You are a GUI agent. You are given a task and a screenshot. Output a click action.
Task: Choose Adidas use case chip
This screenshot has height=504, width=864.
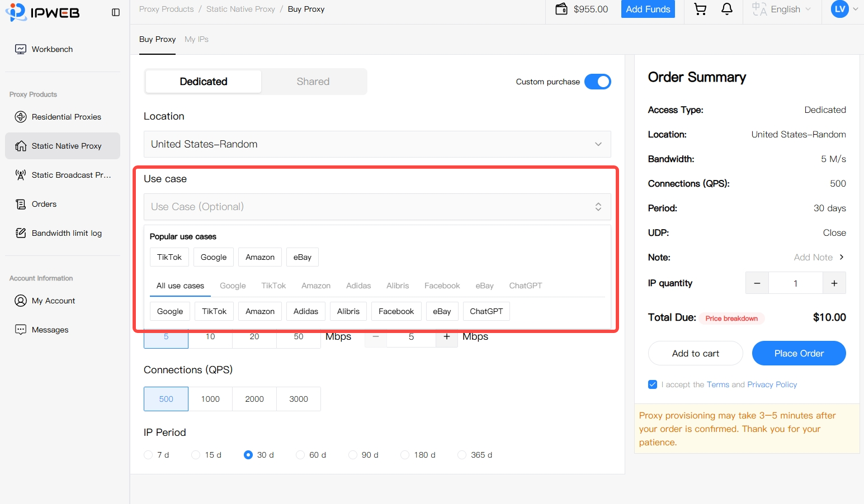pos(306,311)
